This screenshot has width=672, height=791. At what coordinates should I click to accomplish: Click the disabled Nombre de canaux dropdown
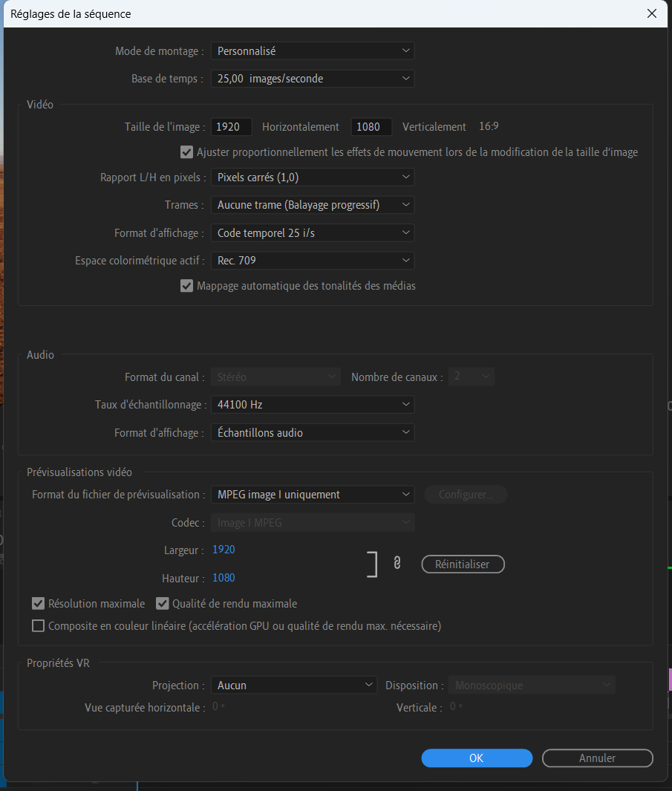pos(472,377)
